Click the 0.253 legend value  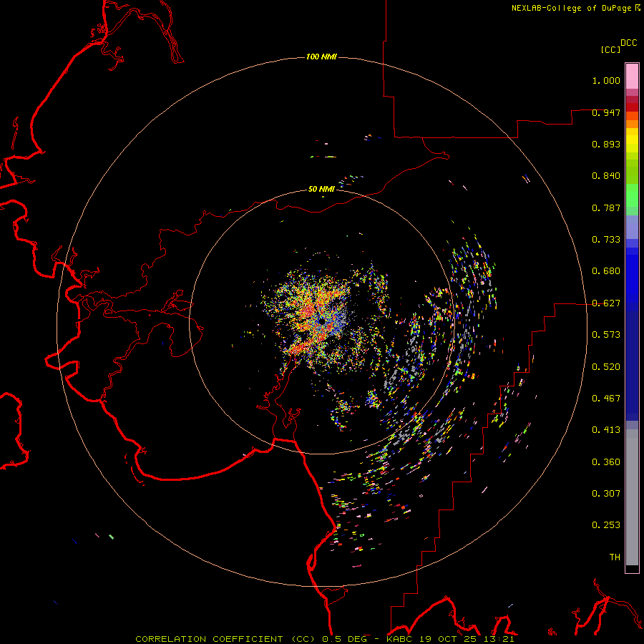coord(606,525)
